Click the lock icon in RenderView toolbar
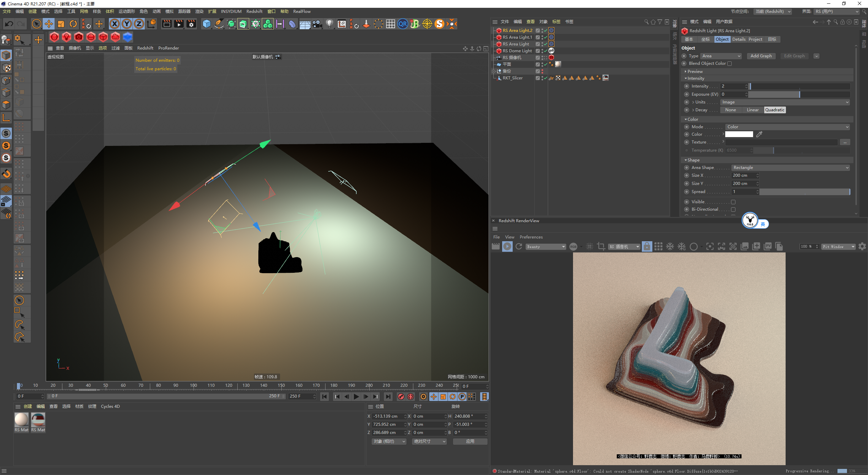Image resolution: width=868 pixels, height=475 pixels. [647, 247]
